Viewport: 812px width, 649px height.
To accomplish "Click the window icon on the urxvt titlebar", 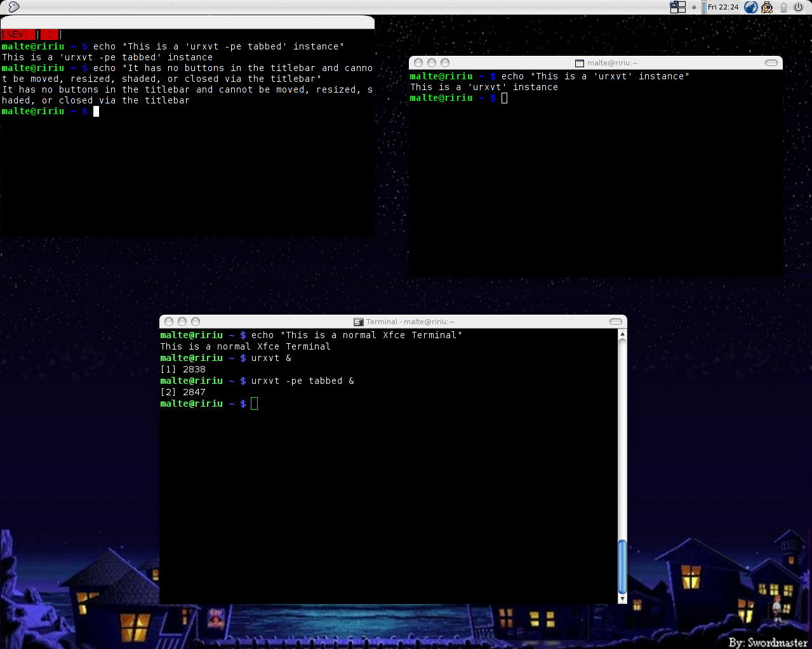I will 580,63.
